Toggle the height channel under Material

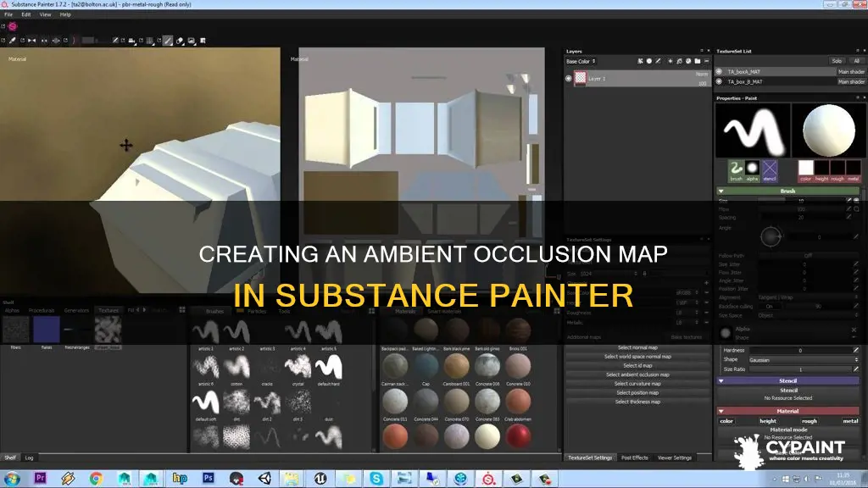click(x=768, y=421)
